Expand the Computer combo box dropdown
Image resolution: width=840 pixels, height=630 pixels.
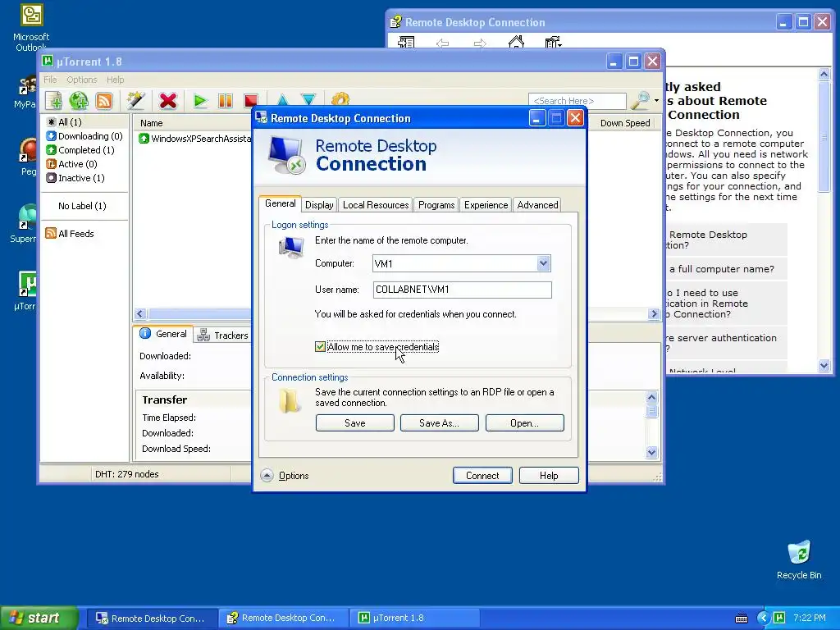pos(543,263)
